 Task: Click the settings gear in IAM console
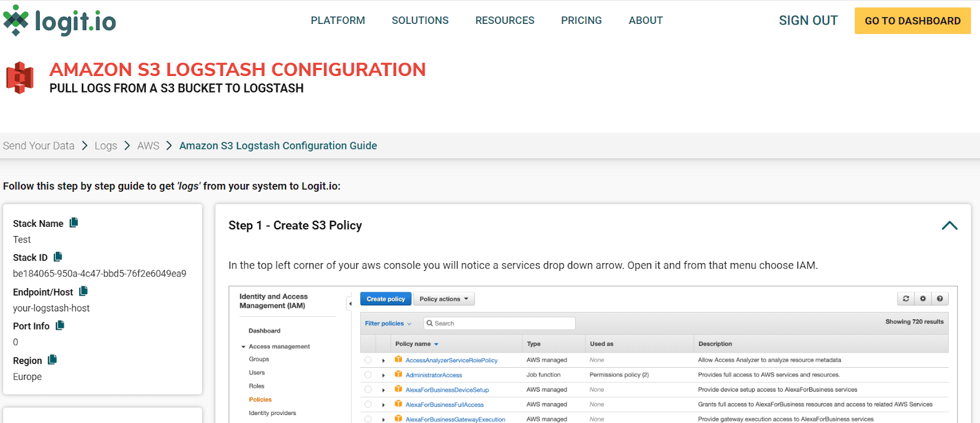(x=922, y=299)
